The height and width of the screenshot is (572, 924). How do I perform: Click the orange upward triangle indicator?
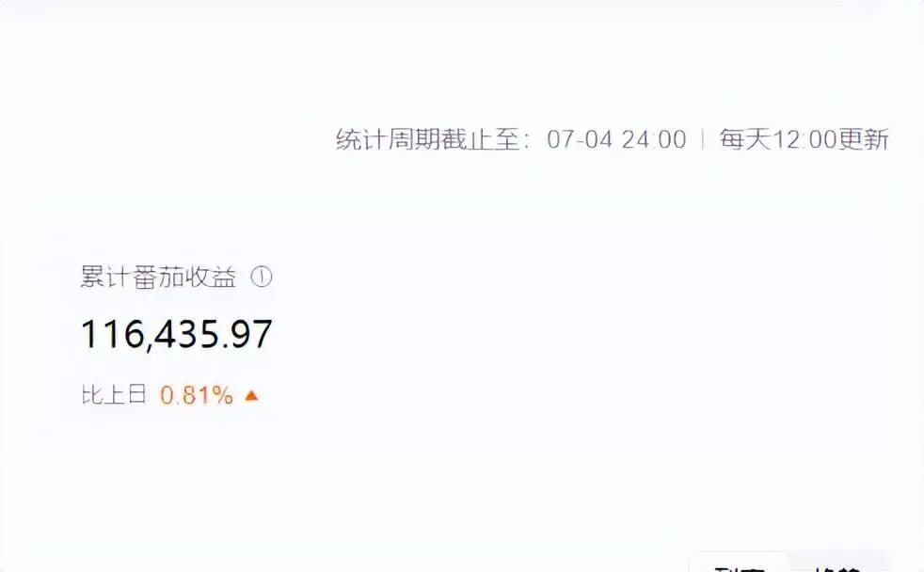pos(251,395)
